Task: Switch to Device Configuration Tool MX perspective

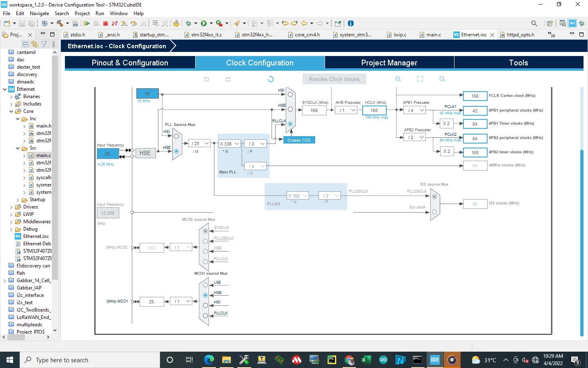Action: pyautogui.click(x=572, y=23)
